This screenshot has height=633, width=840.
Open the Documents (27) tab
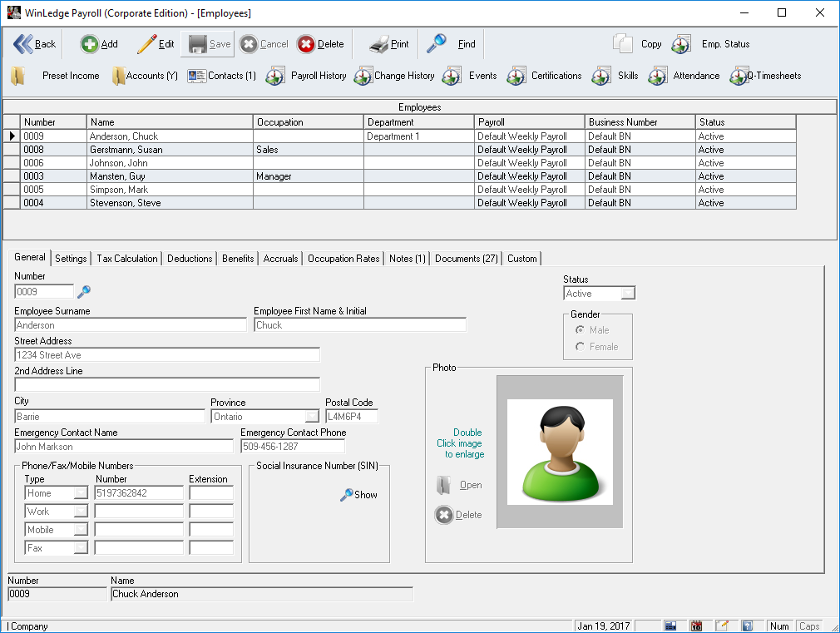pyautogui.click(x=466, y=259)
